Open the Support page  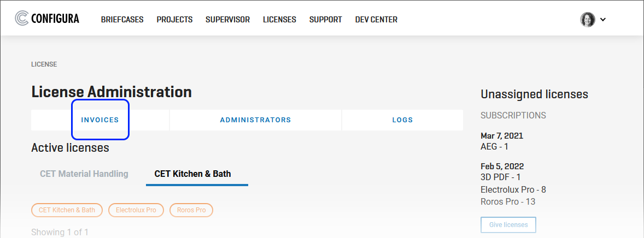pos(326,19)
